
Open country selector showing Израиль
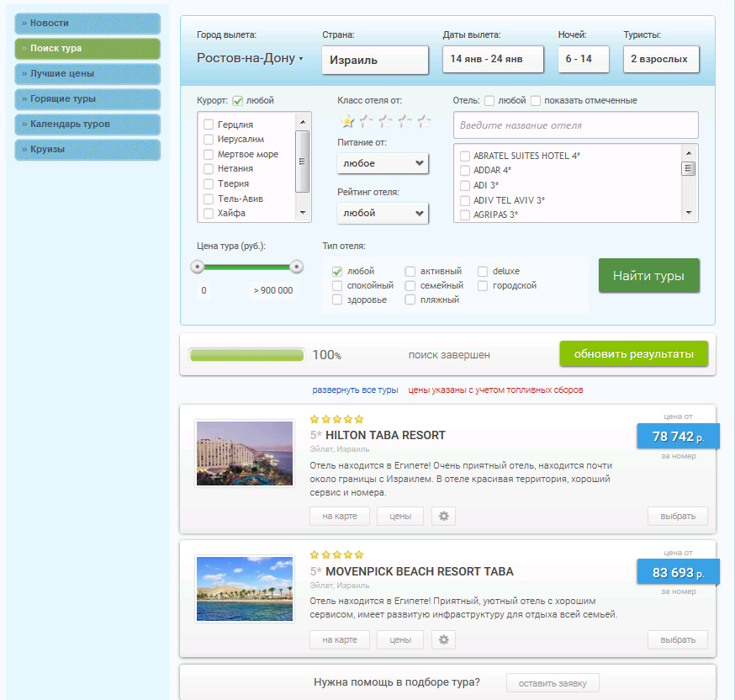[375, 60]
